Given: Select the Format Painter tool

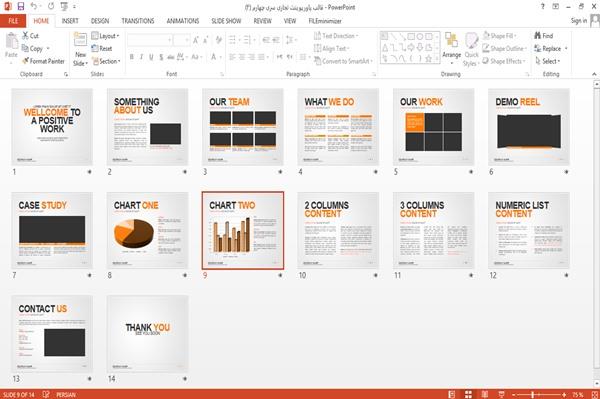Looking at the screenshot, I should click(43, 61).
